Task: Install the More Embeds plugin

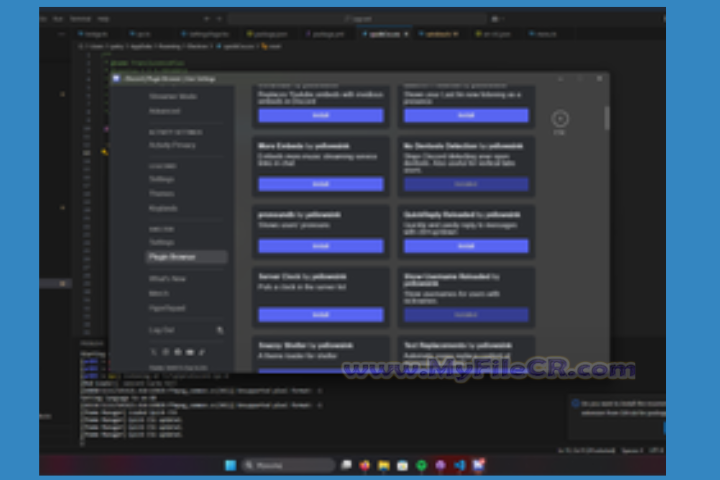Action: pos(321,184)
